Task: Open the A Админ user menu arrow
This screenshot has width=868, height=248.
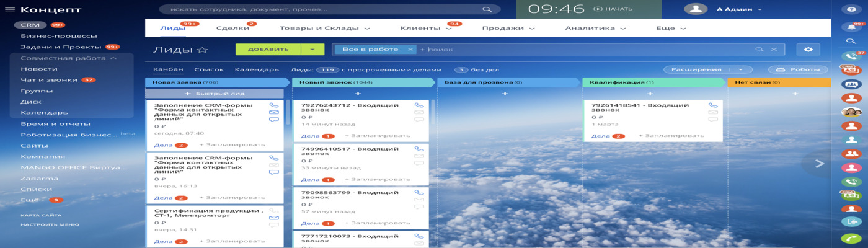Action: (x=759, y=9)
